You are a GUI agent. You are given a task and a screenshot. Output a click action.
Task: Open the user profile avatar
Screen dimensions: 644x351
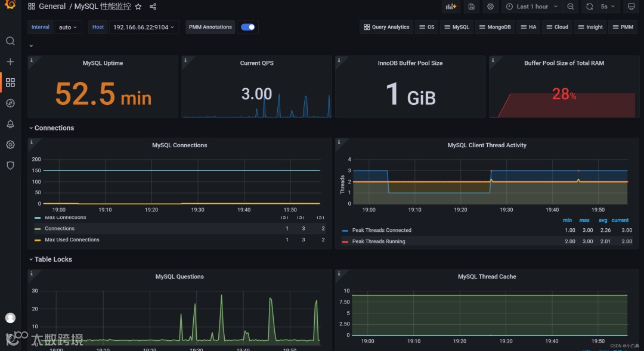pyautogui.click(x=10, y=318)
